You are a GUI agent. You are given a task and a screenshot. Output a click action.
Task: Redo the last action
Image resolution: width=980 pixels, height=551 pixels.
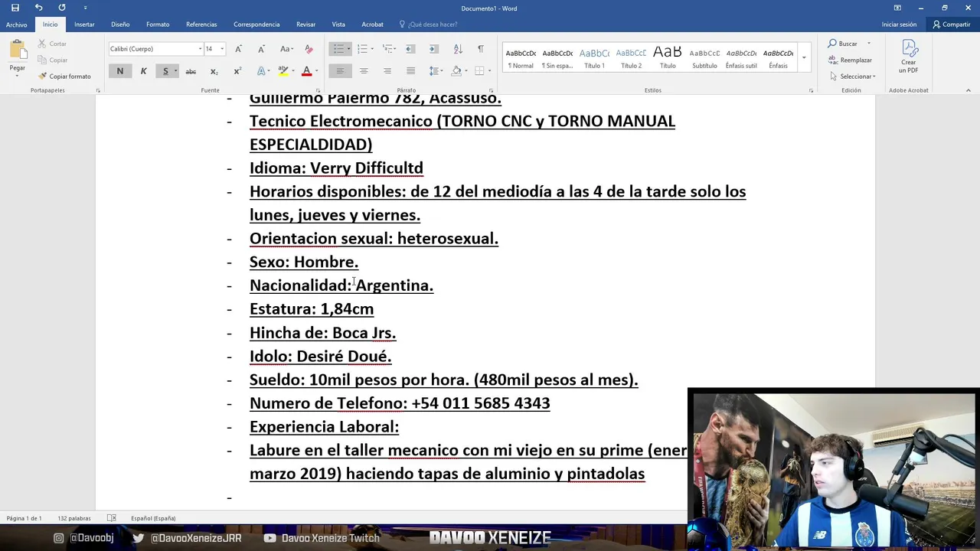click(62, 8)
